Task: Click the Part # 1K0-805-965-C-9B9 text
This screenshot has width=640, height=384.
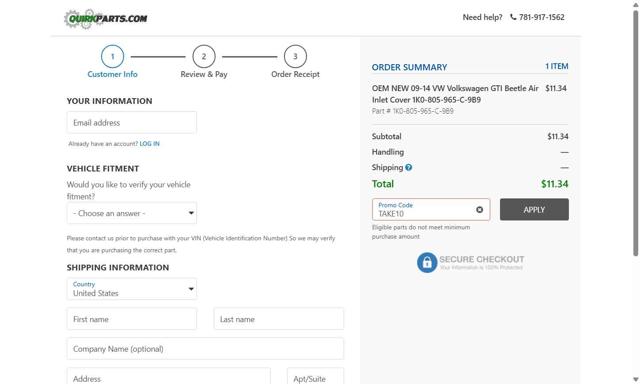Action: tap(413, 111)
